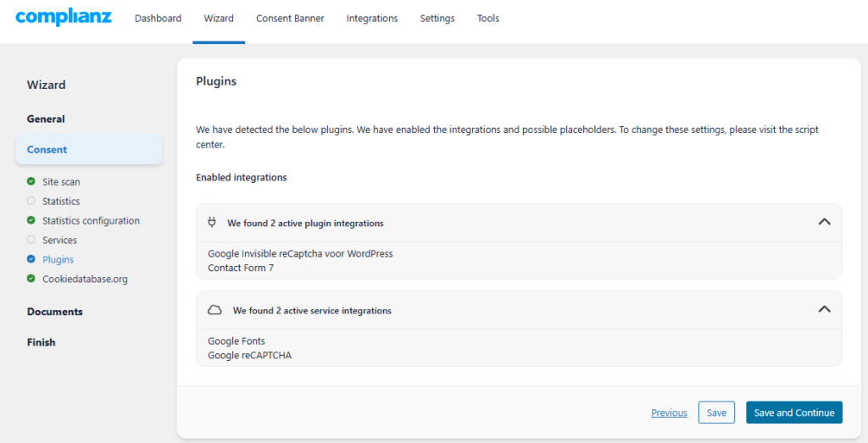
Task: Select Cookiedatabase.org step in sidebar
Action: (85, 279)
